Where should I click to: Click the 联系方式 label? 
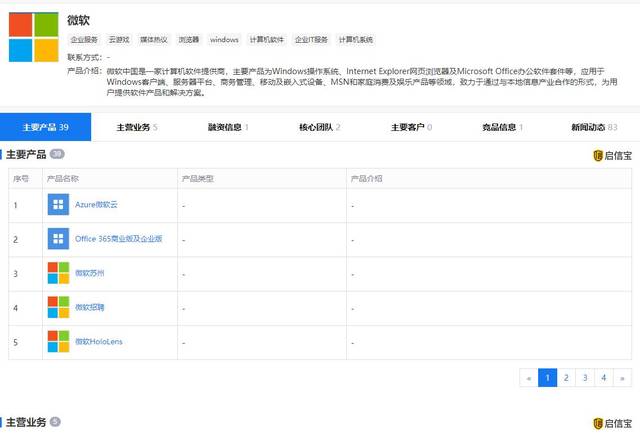[x=84, y=57]
